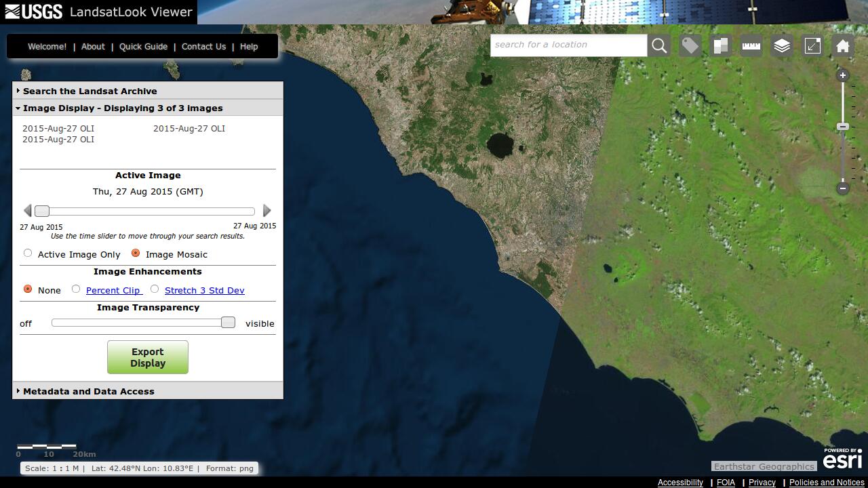
Task: Select Image Mosaic radio button
Action: click(x=136, y=253)
